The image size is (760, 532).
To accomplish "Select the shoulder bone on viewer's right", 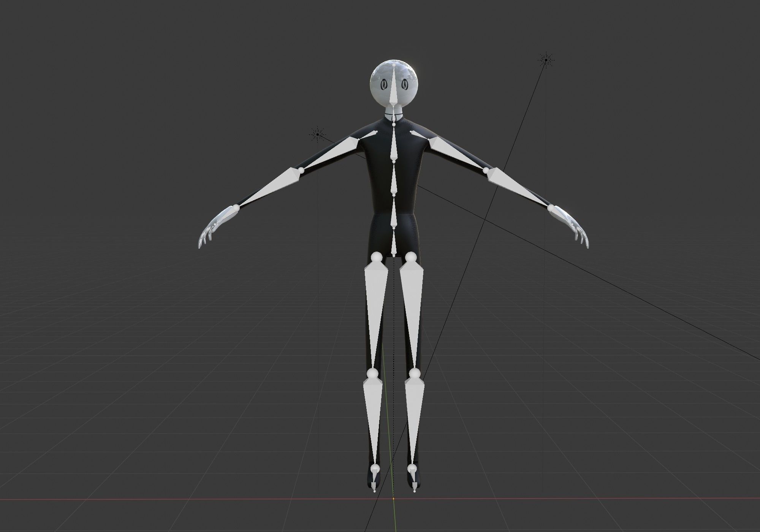I will [420, 135].
